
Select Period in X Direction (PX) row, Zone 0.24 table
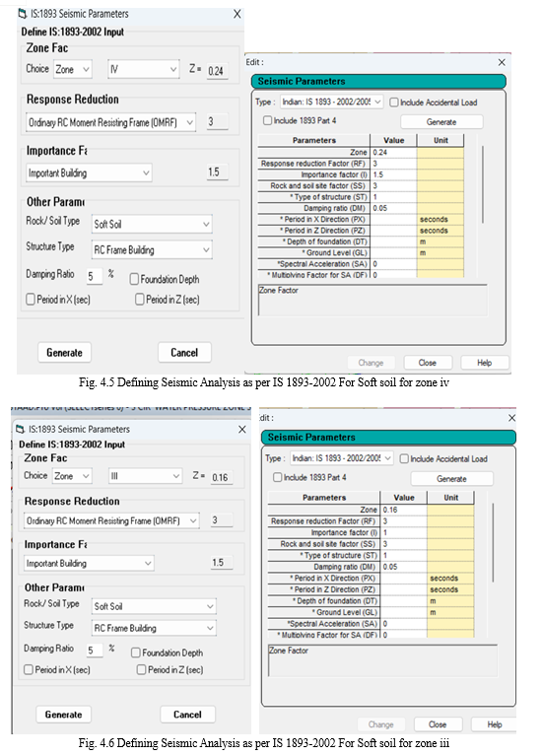point(361,220)
